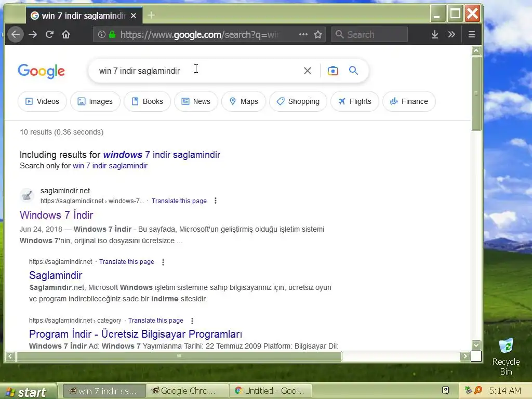This screenshot has height=399, width=532.
Task: Click horizontal scrollbar left arrow
Action: (x=10, y=356)
